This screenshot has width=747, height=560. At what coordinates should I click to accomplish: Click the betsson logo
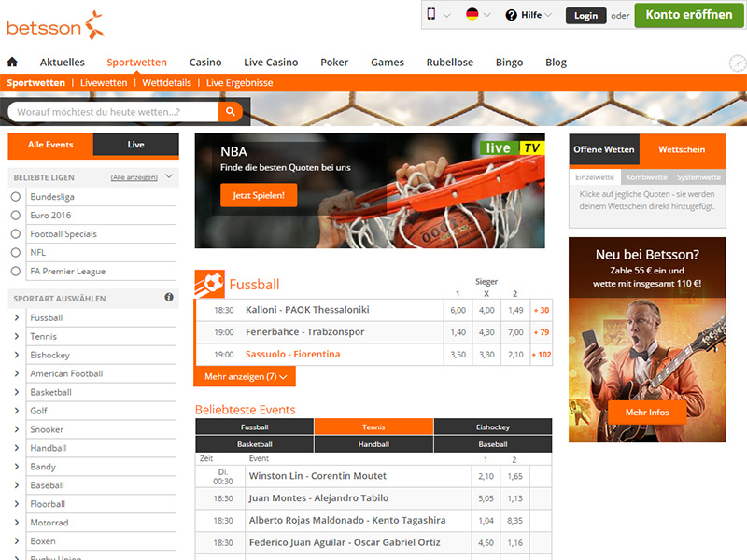(x=55, y=25)
